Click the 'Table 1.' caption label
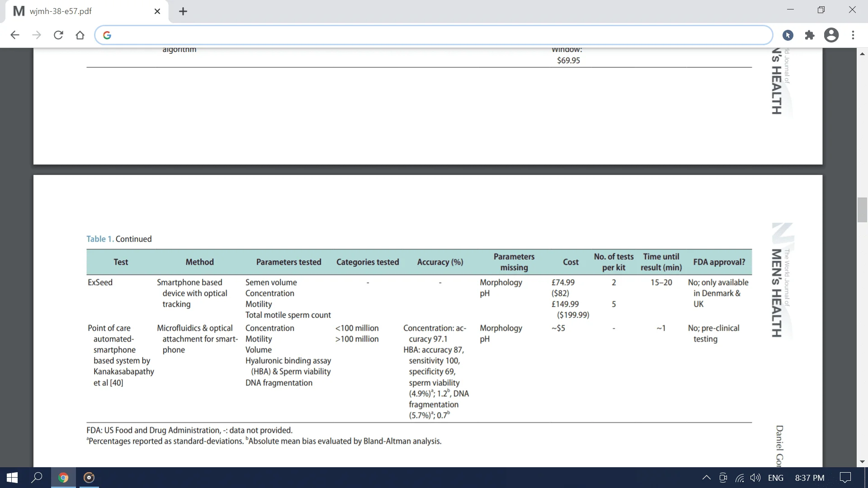The height and width of the screenshot is (488, 868). (x=100, y=239)
